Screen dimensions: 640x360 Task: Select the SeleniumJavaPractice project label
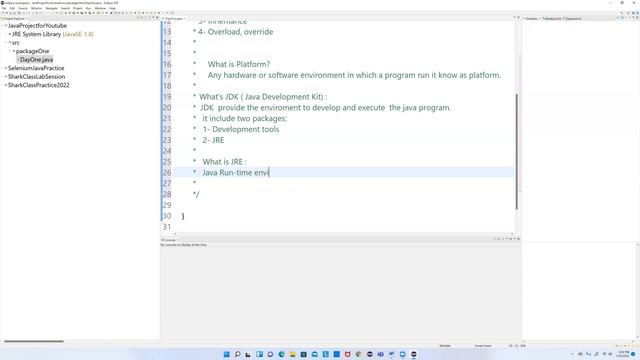pos(36,68)
